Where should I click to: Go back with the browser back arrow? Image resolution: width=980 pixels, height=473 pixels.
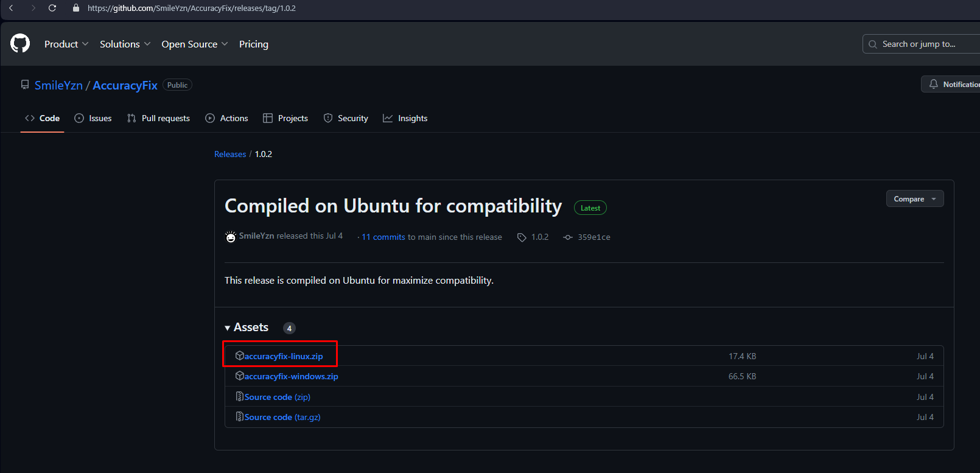(x=11, y=8)
